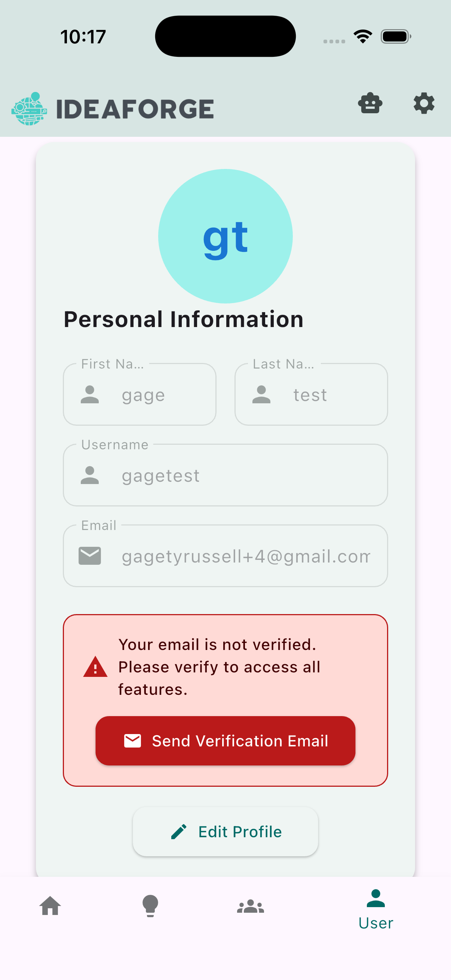Select the Username field showing gagetest
Viewport: 451px width, 980px height.
pyautogui.click(x=225, y=475)
